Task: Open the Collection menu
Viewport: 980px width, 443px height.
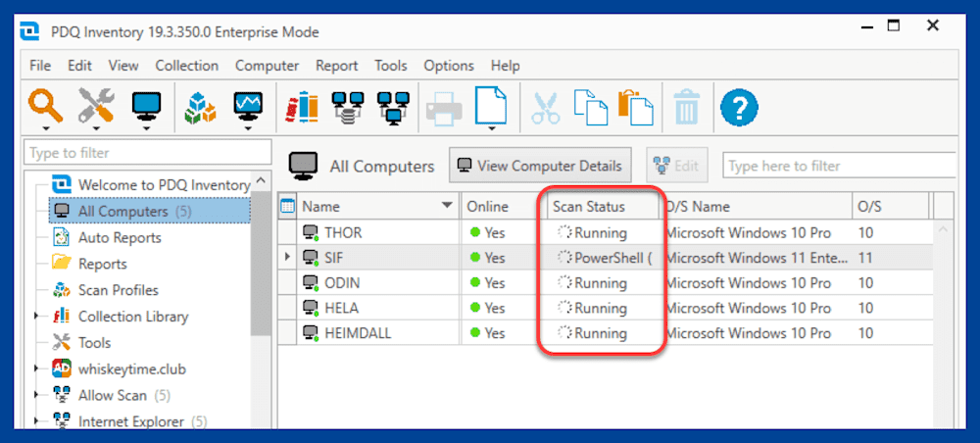Action: coord(187,66)
